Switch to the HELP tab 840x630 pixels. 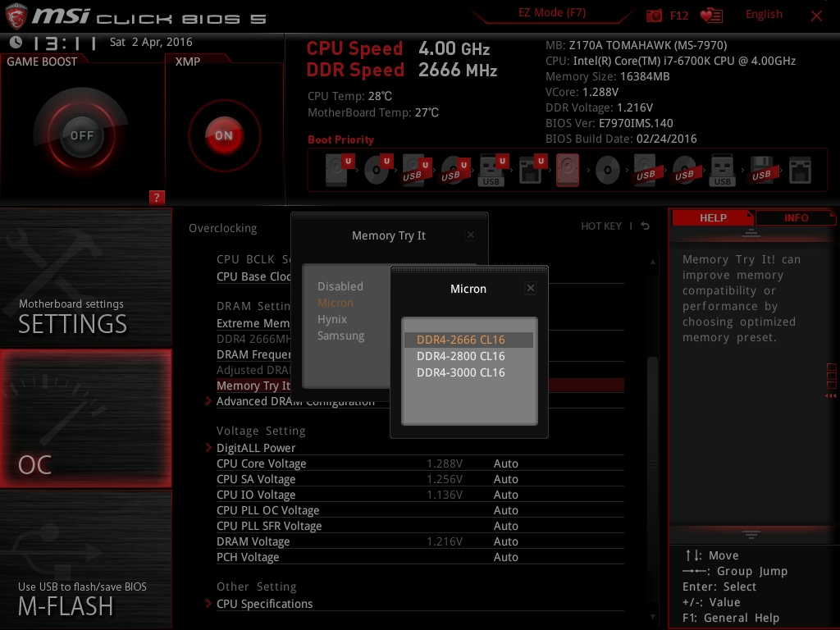point(713,217)
